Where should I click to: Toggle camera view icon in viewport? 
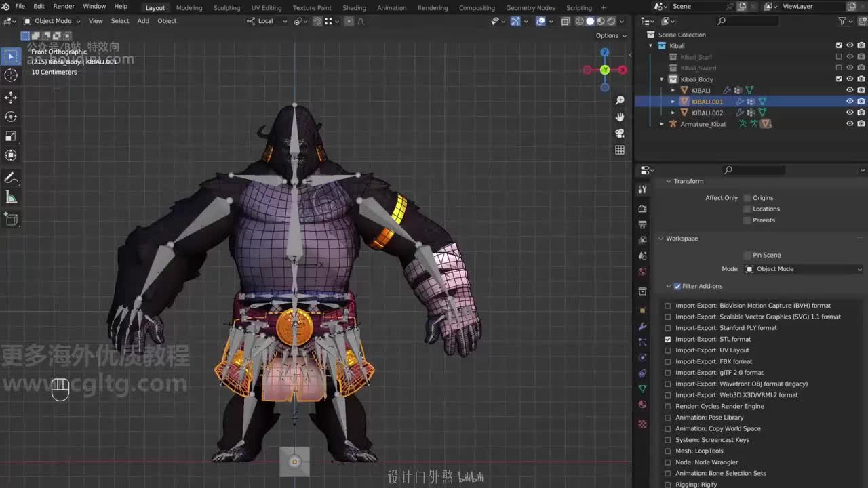coord(619,134)
